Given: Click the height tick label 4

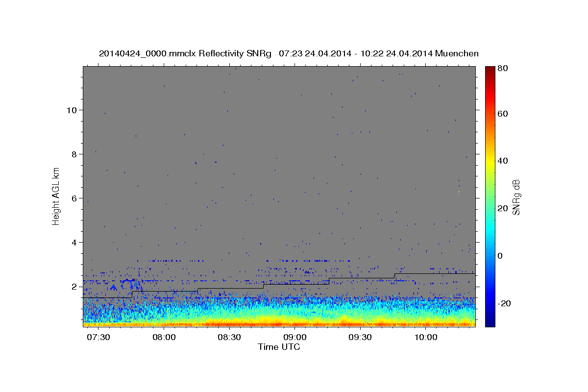Looking at the screenshot, I should (74, 242).
